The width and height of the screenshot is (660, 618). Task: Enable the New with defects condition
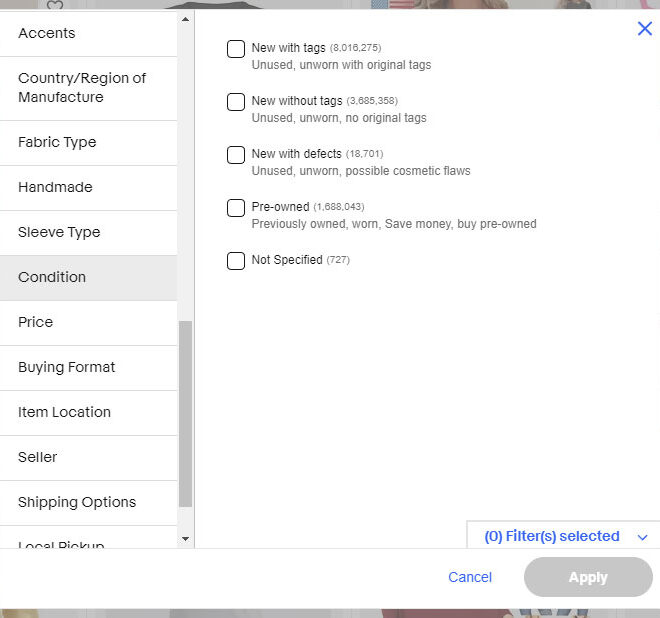(236, 155)
